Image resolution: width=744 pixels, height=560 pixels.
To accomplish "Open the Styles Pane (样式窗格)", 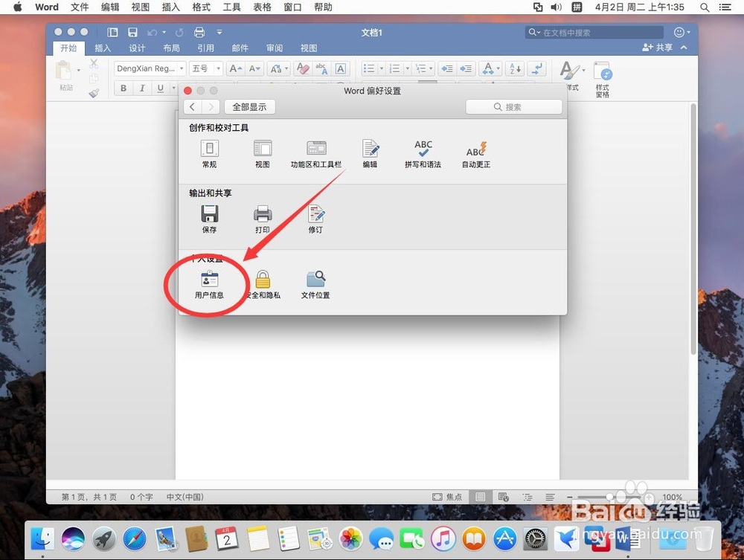I will [x=603, y=79].
